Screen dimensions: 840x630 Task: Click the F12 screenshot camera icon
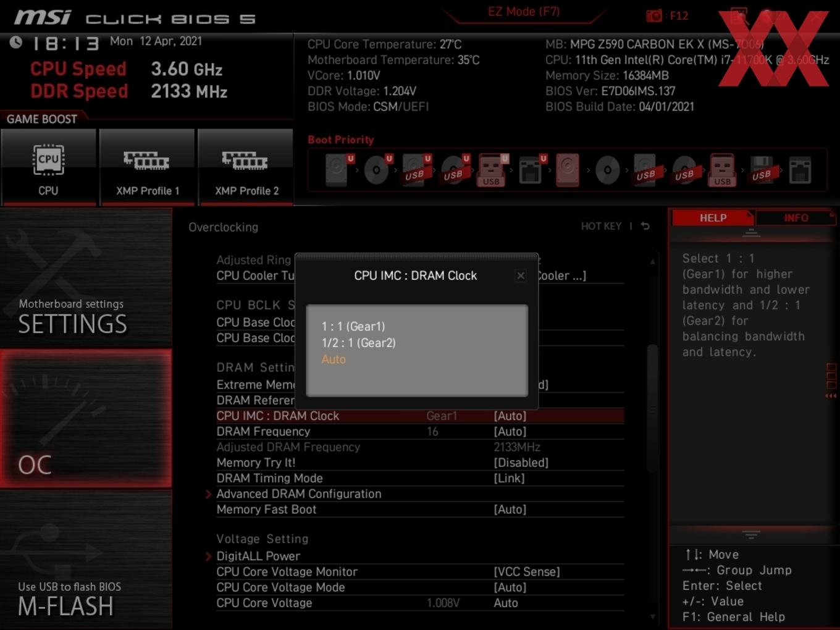click(x=654, y=15)
